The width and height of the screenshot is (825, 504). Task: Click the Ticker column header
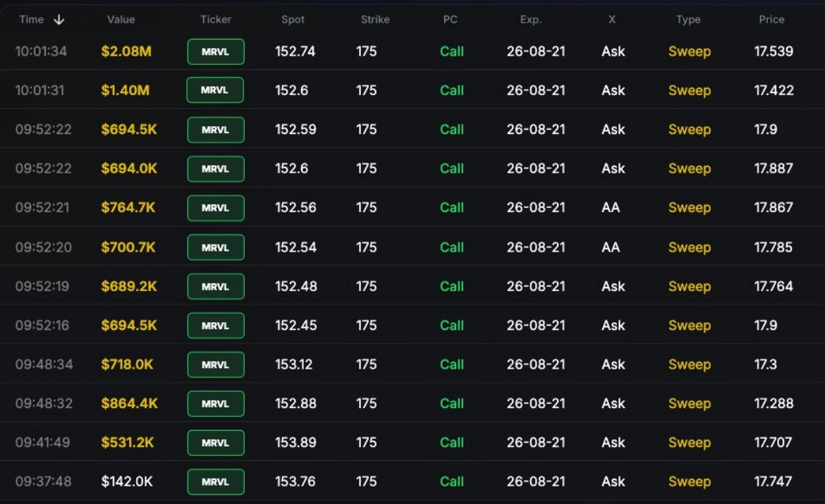[x=216, y=20]
